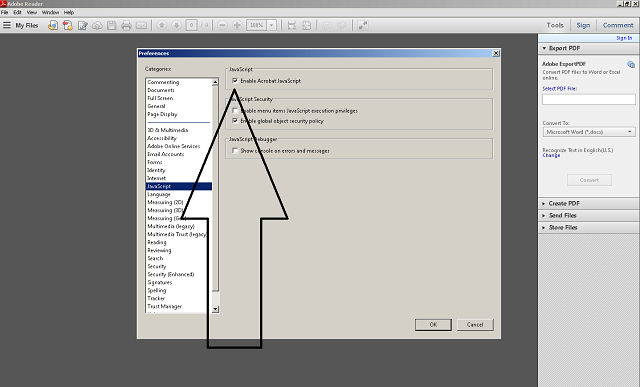Screen dimensions: 640x387
Task: Select the General category
Action: coord(156,106)
